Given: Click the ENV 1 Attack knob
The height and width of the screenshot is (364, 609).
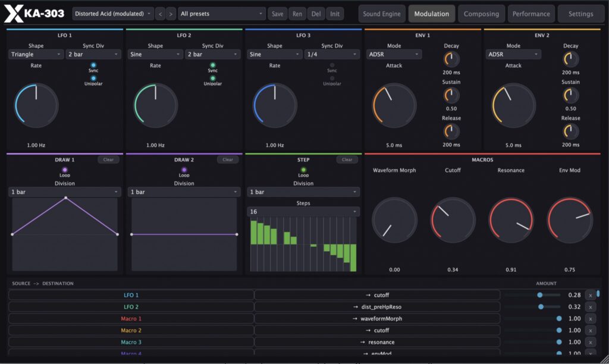Looking at the screenshot, I should (x=394, y=105).
